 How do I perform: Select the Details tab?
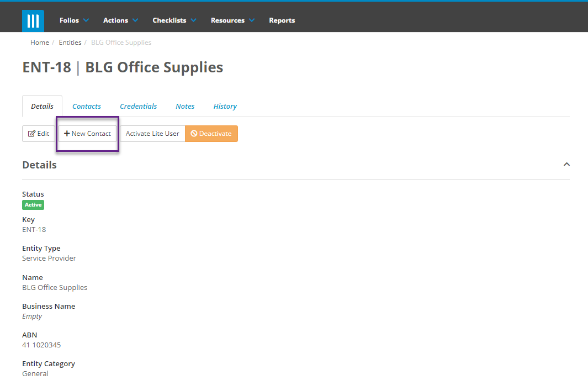click(x=42, y=106)
